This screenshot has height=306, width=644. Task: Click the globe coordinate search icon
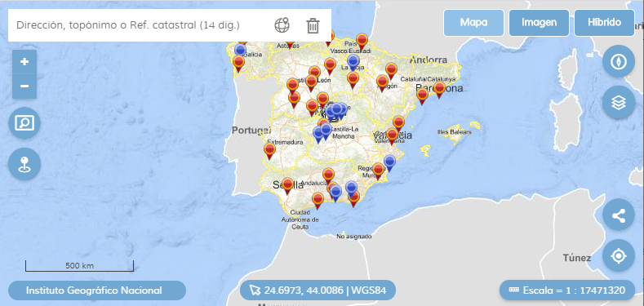pos(282,25)
